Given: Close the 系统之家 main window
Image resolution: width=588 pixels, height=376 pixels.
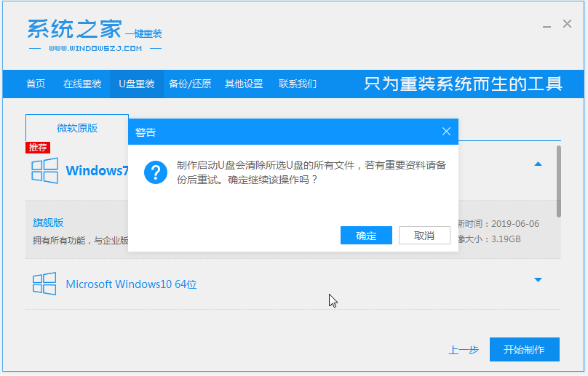Looking at the screenshot, I should [567, 24].
